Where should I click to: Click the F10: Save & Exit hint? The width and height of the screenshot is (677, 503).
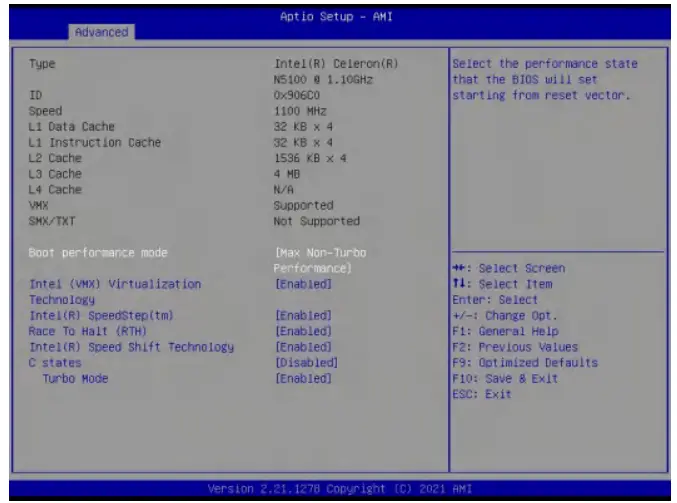[x=505, y=379]
